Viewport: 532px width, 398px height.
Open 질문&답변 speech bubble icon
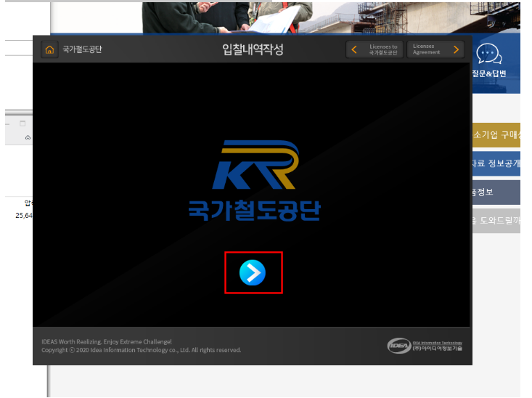(x=489, y=54)
